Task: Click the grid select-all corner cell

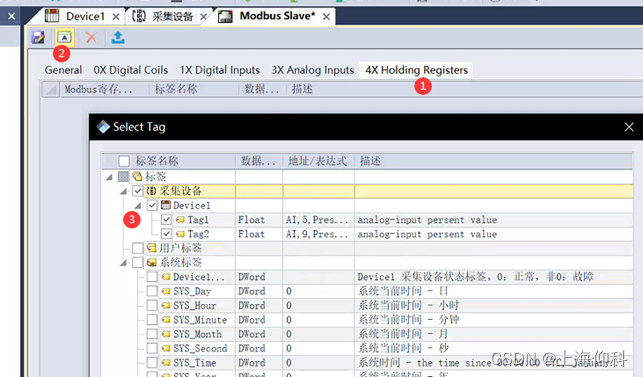Action: pyautogui.click(x=50, y=89)
